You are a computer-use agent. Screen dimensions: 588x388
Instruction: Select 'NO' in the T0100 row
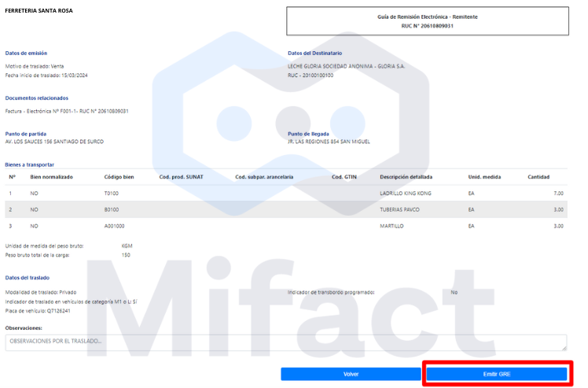(34, 194)
